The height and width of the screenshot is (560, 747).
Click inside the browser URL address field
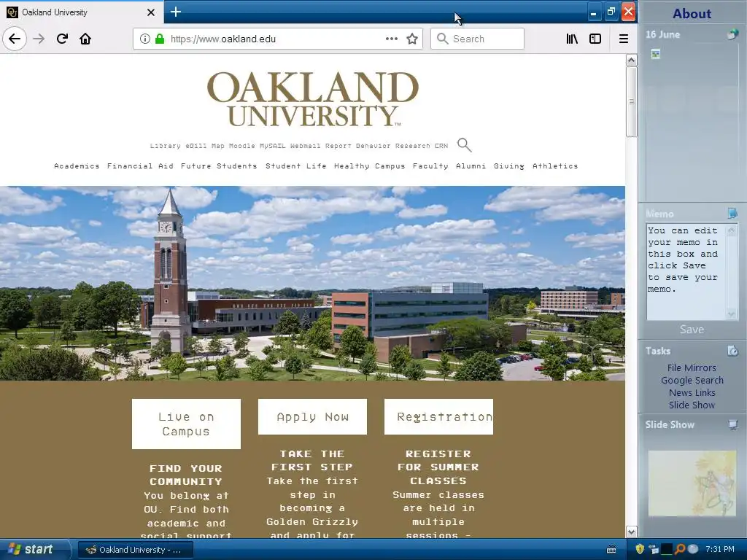(276, 39)
